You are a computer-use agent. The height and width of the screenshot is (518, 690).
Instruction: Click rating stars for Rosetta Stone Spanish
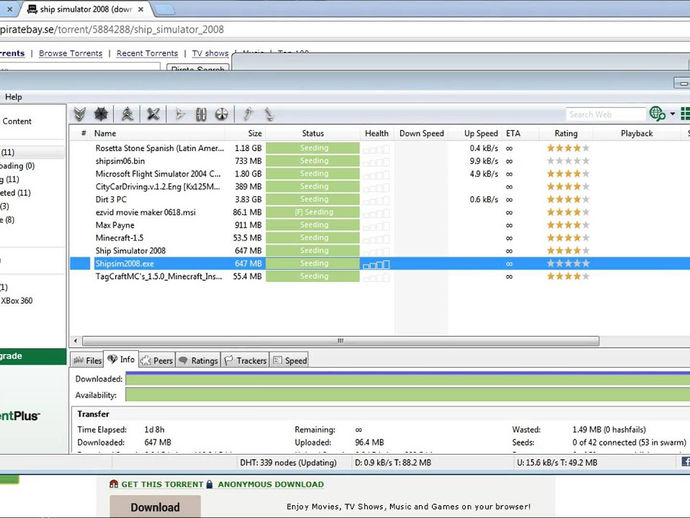[x=568, y=148]
